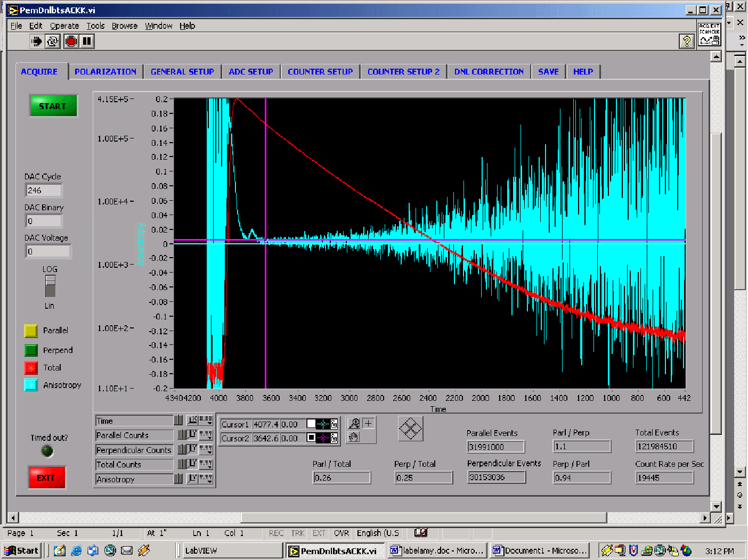The width and height of the screenshot is (748, 560).
Task: Open the Time axis format dropdown
Action: [206, 420]
